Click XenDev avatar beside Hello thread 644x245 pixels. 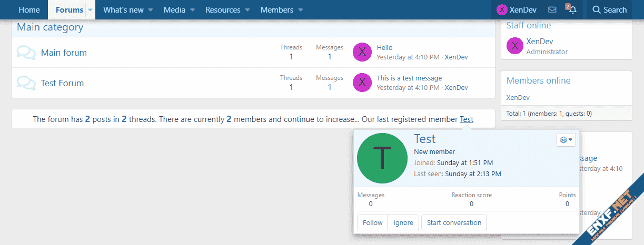tap(362, 52)
